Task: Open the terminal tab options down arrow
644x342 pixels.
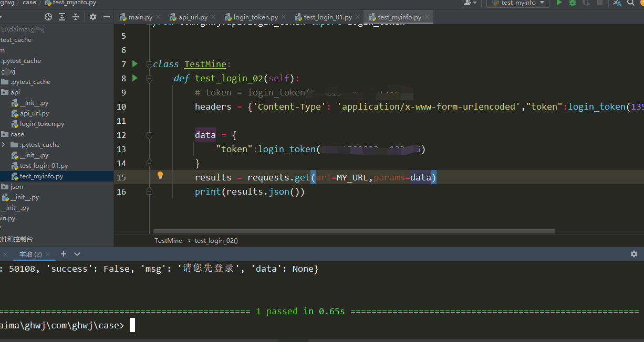Action: pyautogui.click(x=77, y=254)
